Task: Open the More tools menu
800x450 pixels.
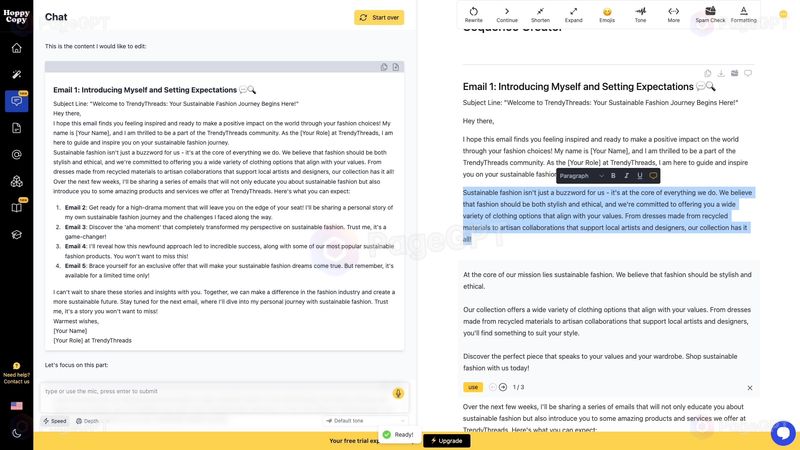Action: [673, 14]
